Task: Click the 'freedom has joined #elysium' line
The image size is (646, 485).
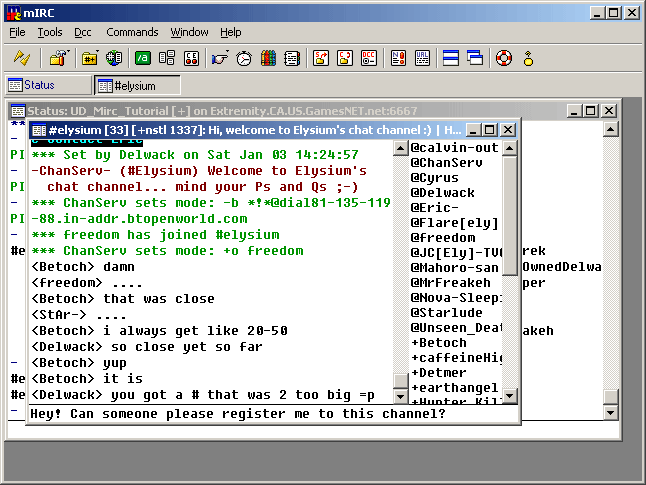Action: pyautogui.click(x=155, y=234)
